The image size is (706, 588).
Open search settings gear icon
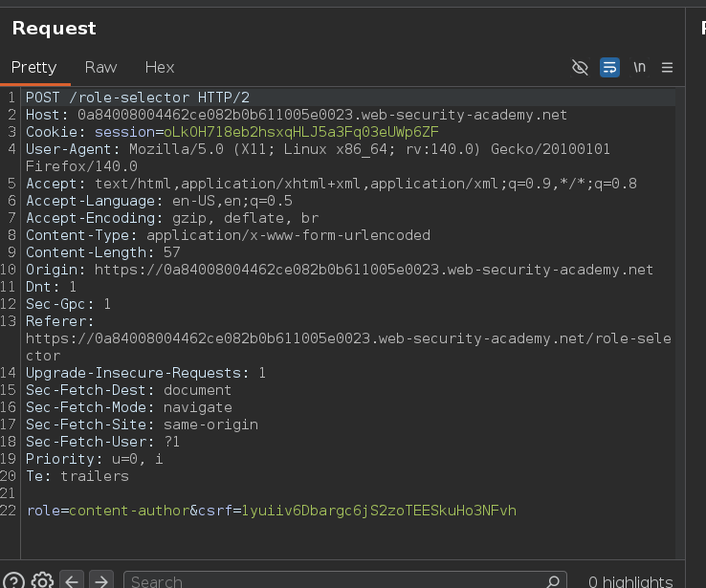point(42,580)
